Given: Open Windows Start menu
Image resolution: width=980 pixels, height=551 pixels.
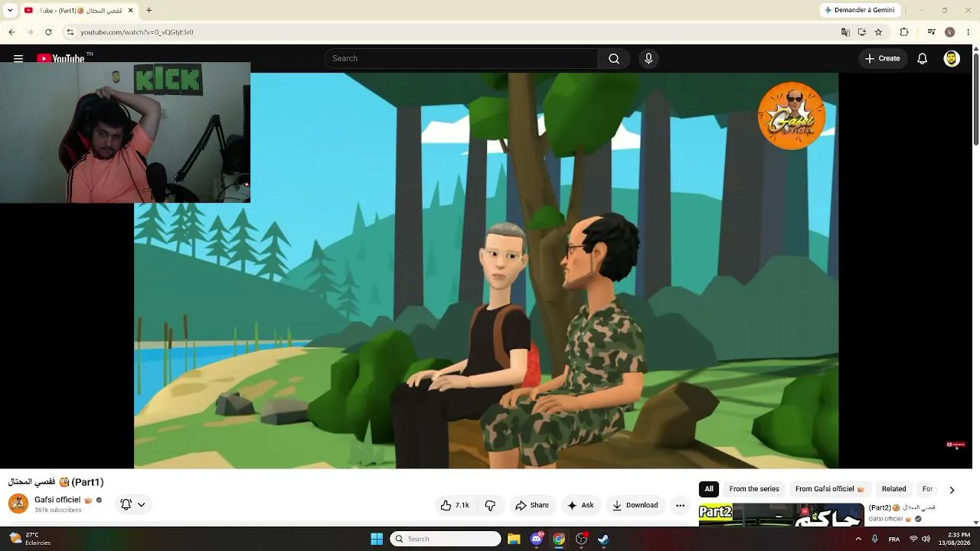Looking at the screenshot, I should coord(377,539).
